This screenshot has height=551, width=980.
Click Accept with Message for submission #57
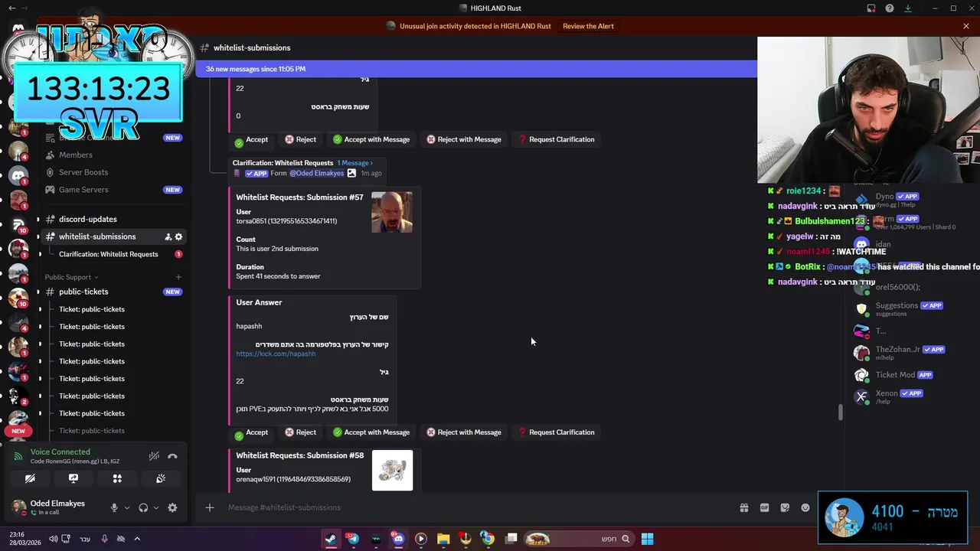[371, 432]
